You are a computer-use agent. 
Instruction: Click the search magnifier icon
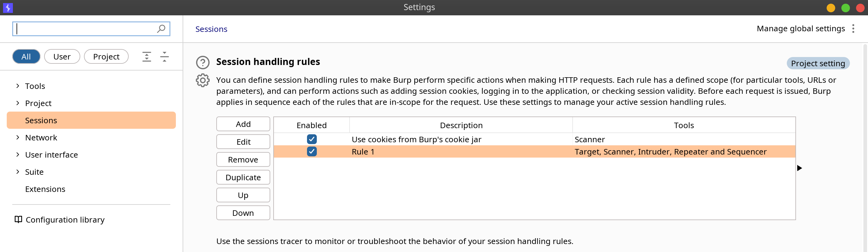(161, 29)
